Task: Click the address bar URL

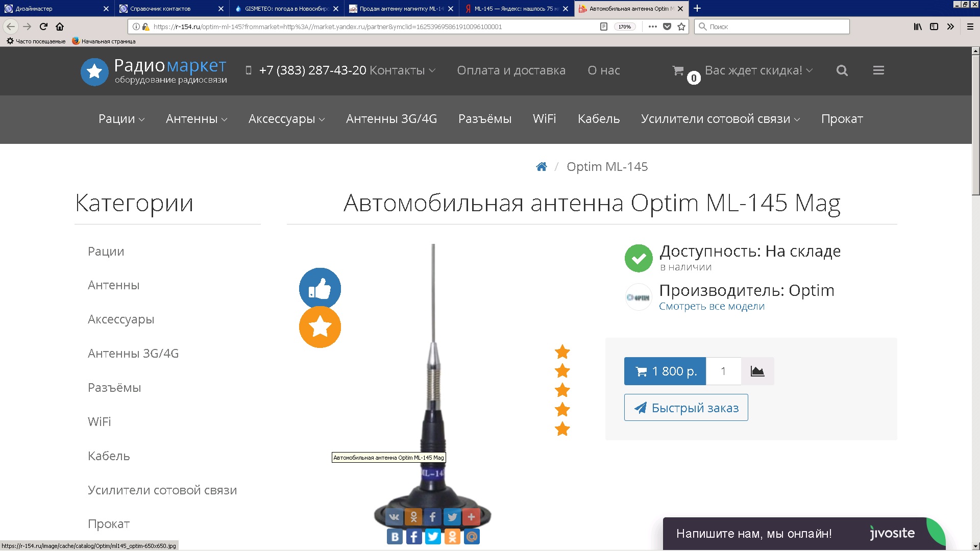Action: [x=327, y=27]
